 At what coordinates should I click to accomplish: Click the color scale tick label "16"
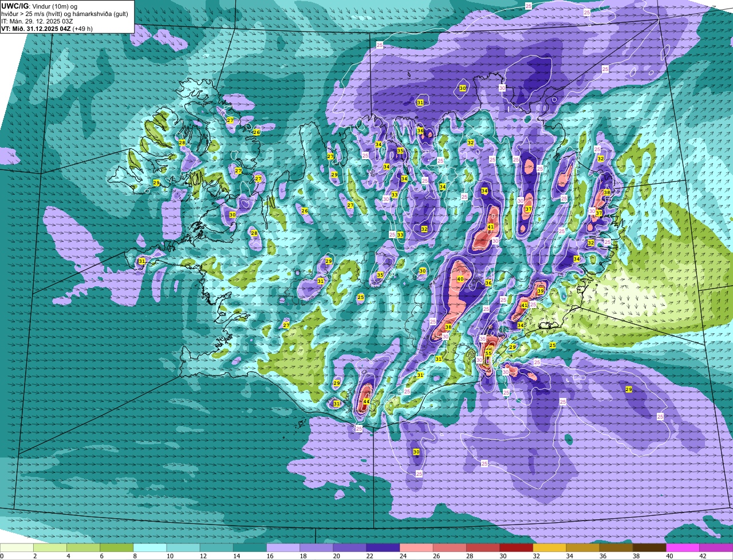pyautogui.click(x=270, y=556)
